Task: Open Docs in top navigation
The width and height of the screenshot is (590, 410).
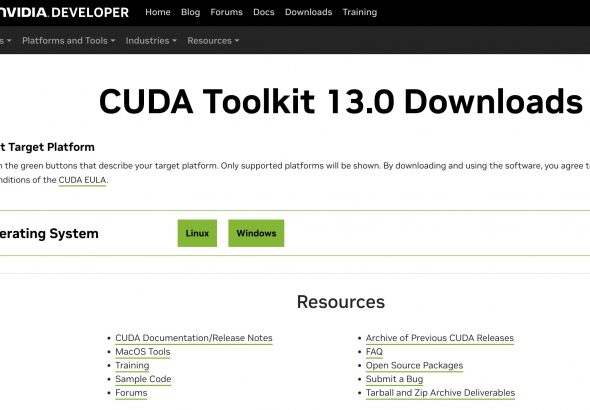Action: click(x=263, y=12)
